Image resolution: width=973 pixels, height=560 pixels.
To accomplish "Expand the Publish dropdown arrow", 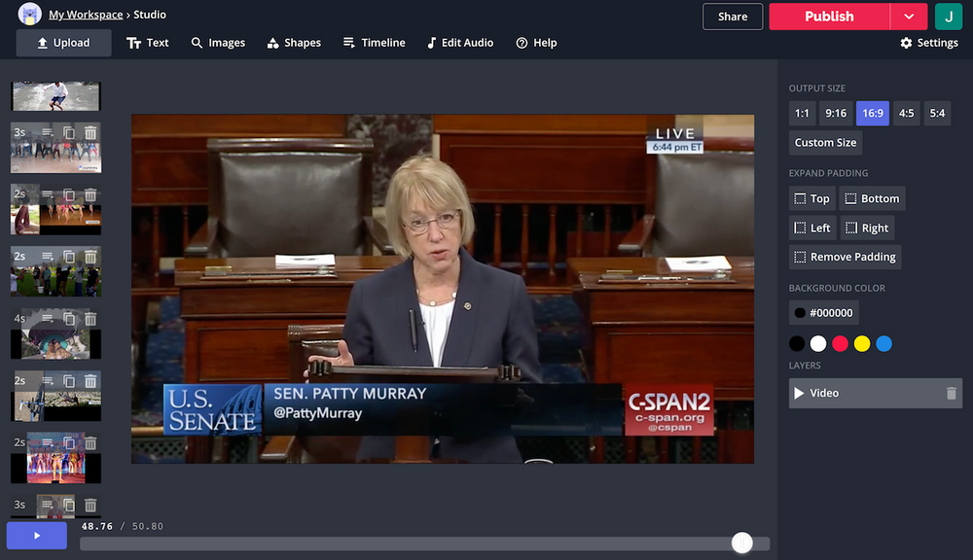I will pyautogui.click(x=909, y=17).
